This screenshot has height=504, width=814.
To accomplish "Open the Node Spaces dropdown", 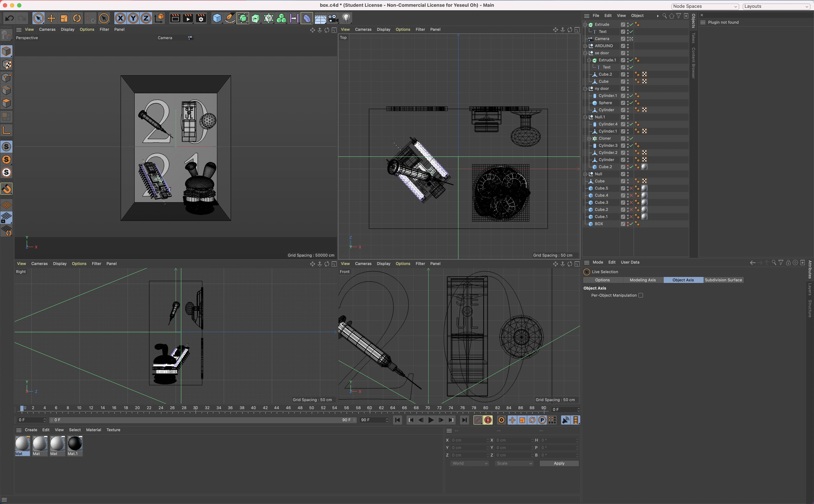I will [705, 6].
